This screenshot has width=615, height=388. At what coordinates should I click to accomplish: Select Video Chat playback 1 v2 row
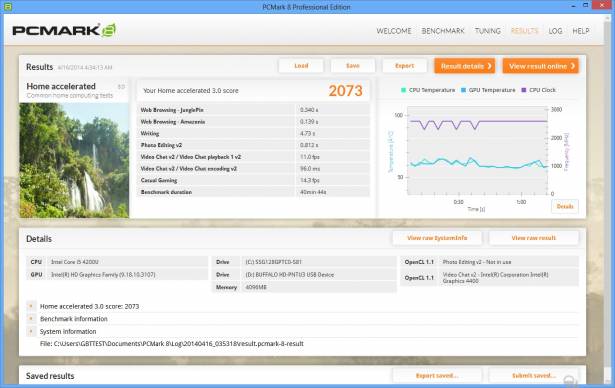click(253, 157)
